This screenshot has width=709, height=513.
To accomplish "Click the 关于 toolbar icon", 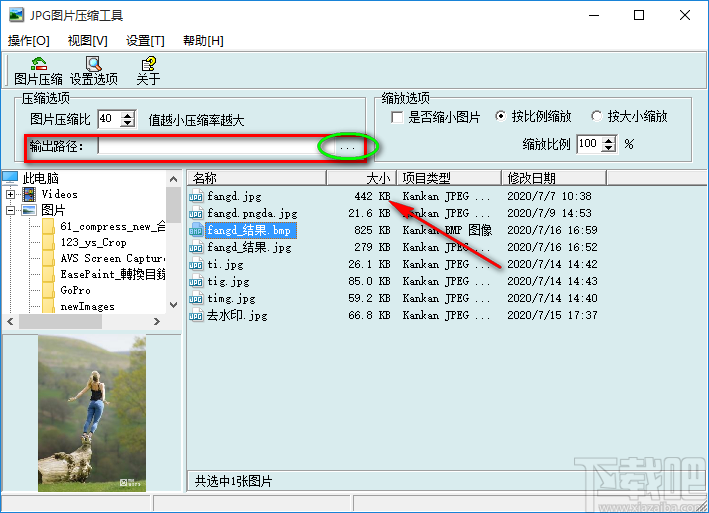I will (148, 63).
